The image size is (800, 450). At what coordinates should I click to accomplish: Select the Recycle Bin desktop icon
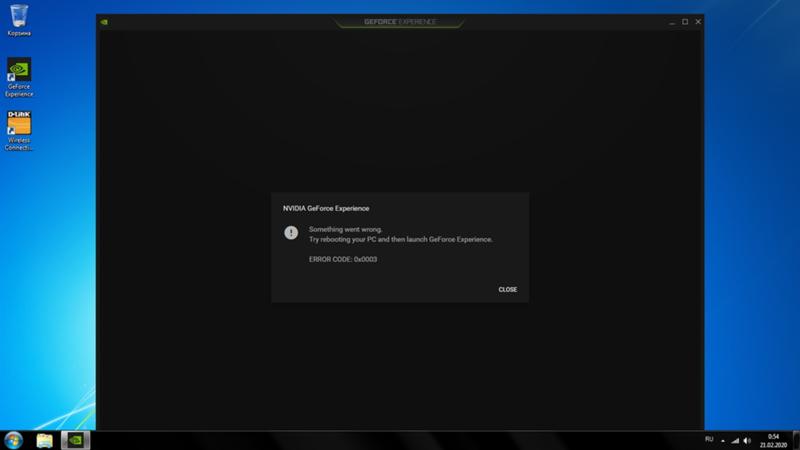point(18,18)
